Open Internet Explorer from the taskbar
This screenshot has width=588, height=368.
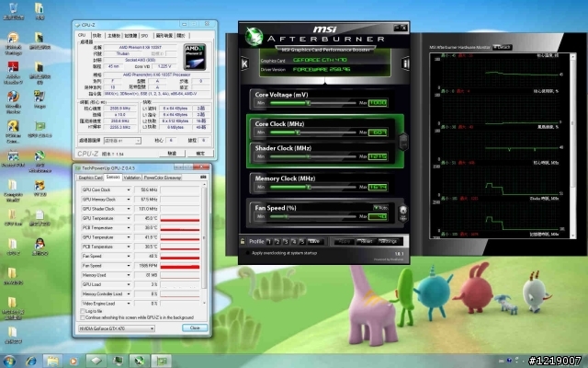pyautogui.click(x=30, y=362)
